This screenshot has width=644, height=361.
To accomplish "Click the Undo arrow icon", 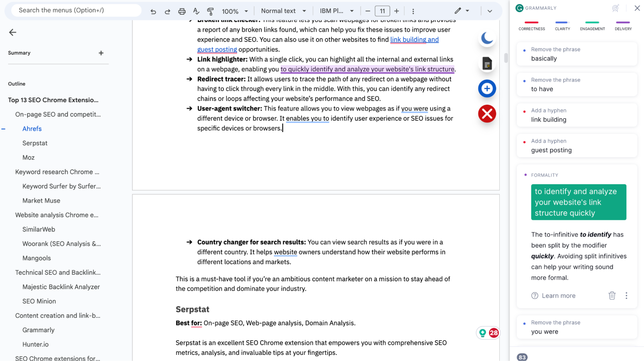I will click(153, 11).
